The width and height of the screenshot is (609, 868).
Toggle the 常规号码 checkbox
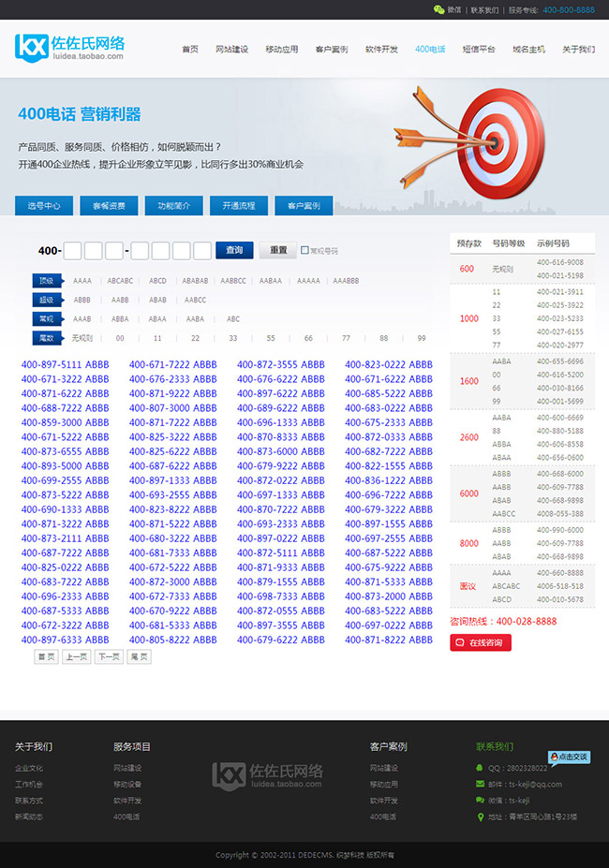tap(304, 251)
